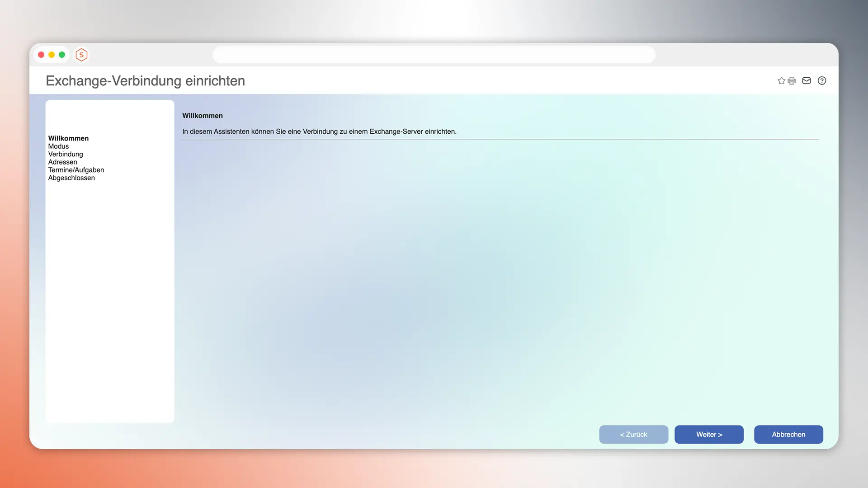Click the active Willkommen step
The image size is (868, 488).
[68, 138]
